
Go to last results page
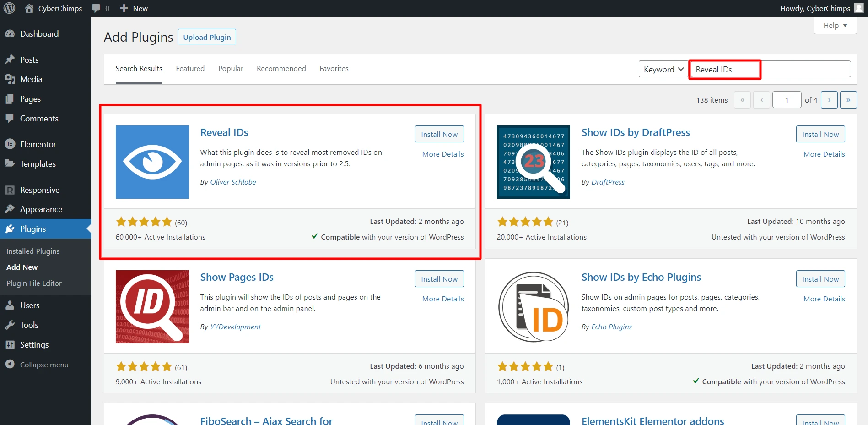coord(848,100)
